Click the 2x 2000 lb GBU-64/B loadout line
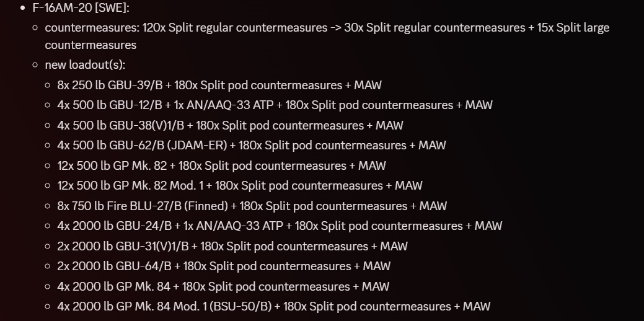 click(224, 266)
